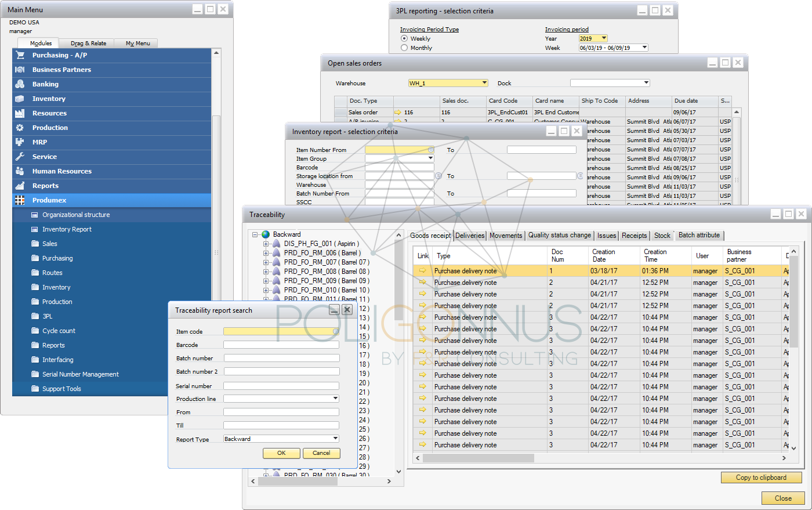Click OK in Traceability report search

(x=281, y=453)
